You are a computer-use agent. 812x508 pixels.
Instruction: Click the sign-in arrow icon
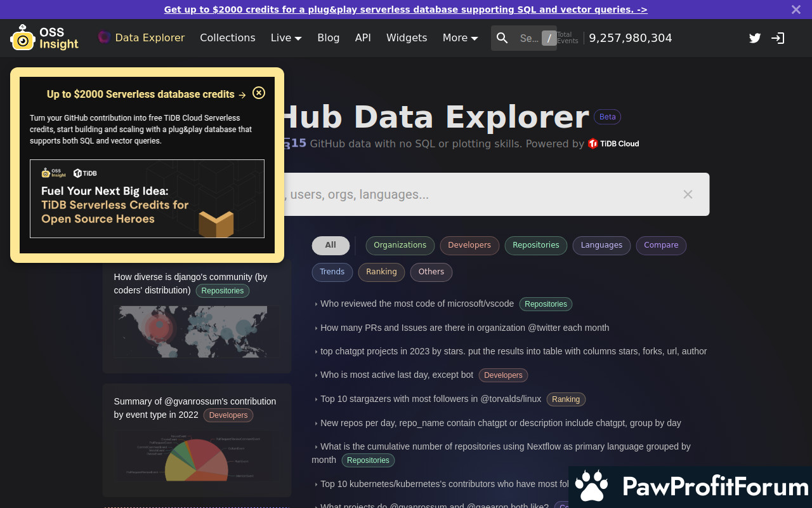[x=778, y=38]
